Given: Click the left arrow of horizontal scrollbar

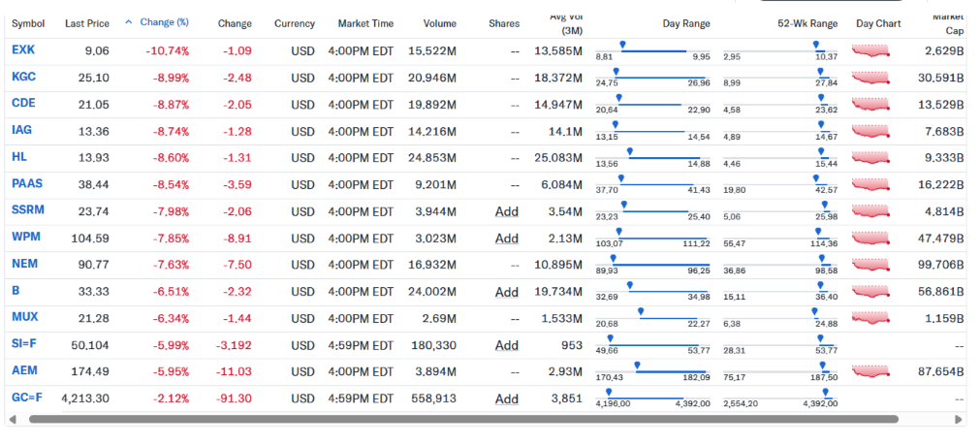Looking at the screenshot, I should (x=13, y=419).
